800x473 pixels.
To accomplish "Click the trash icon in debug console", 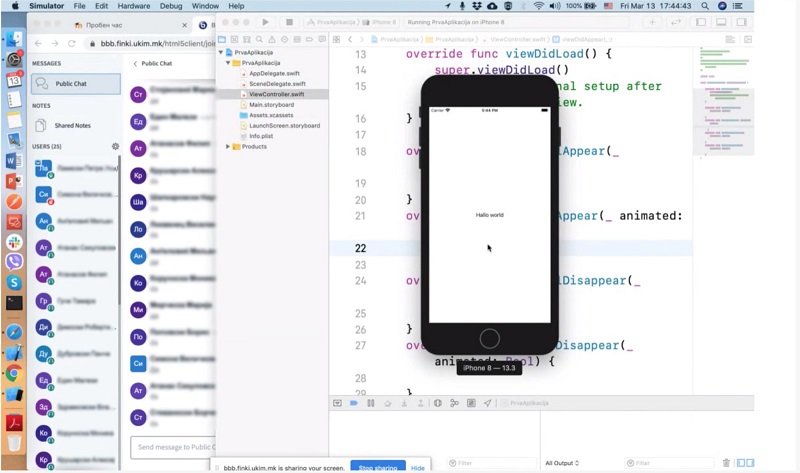I will pyautogui.click(x=727, y=463).
